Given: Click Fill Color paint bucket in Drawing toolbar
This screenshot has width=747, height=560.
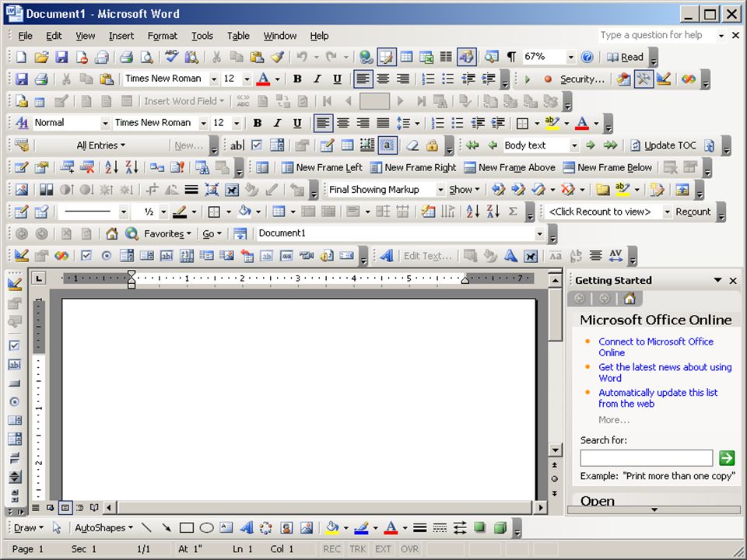Looking at the screenshot, I should 331,527.
